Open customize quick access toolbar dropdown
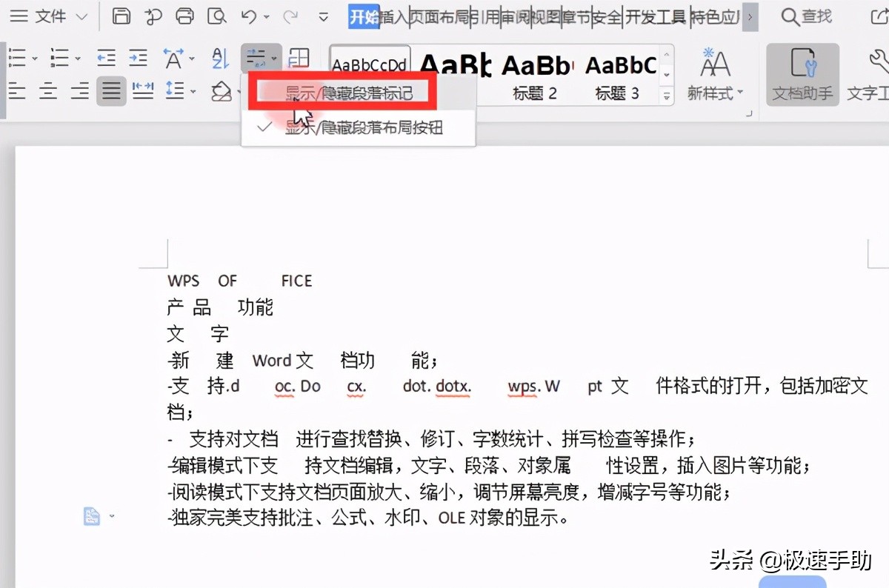The image size is (889, 588). (x=323, y=16)
